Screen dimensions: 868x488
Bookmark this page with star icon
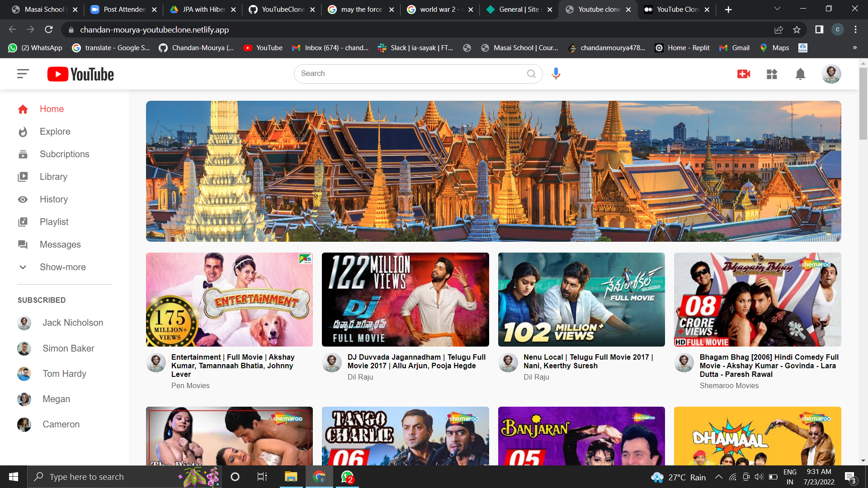pos(797,29)
